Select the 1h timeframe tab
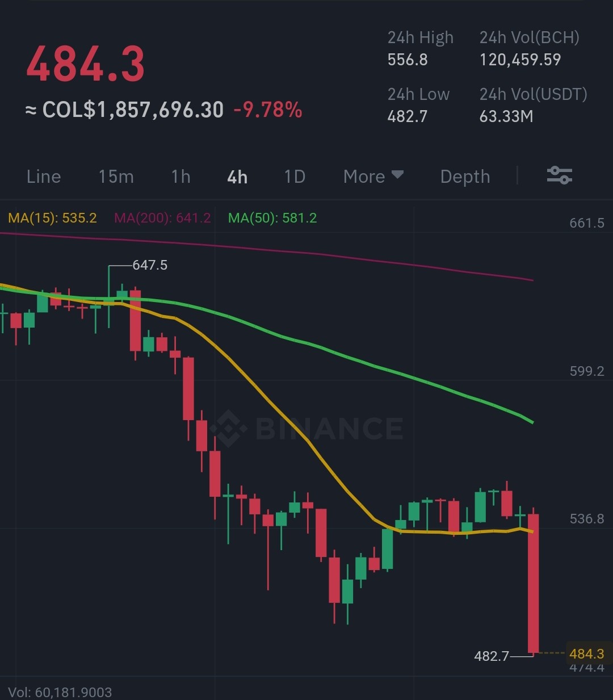 point(180,177)
